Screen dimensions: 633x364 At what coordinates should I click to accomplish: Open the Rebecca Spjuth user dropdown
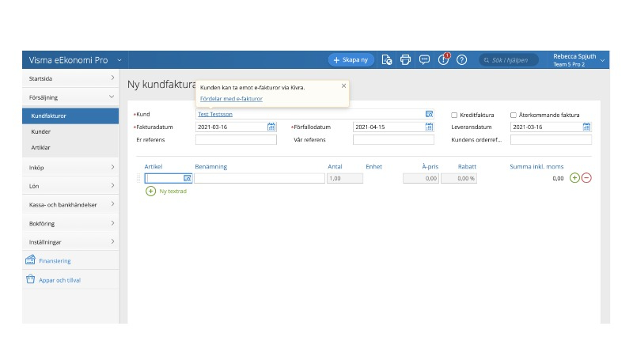click(x=578, y=59)
